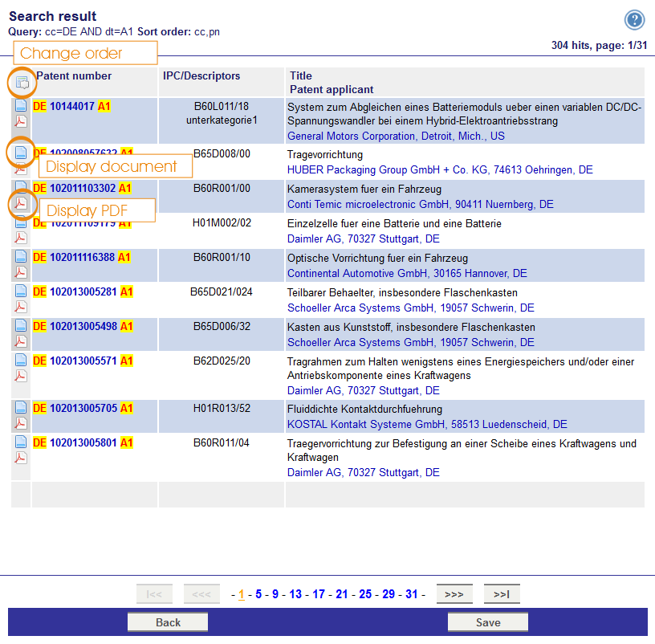Display document for DE 102011116388 A1

21,256
